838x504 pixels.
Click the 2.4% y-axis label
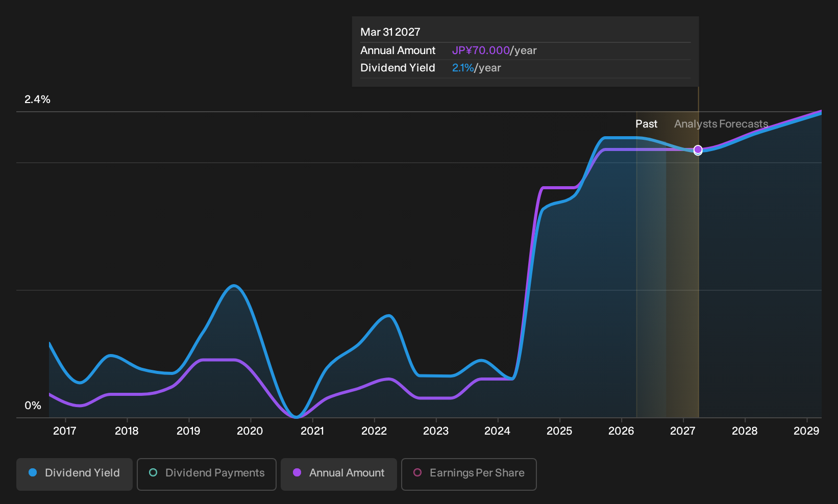pyautogui.click(x=37, y=99)
